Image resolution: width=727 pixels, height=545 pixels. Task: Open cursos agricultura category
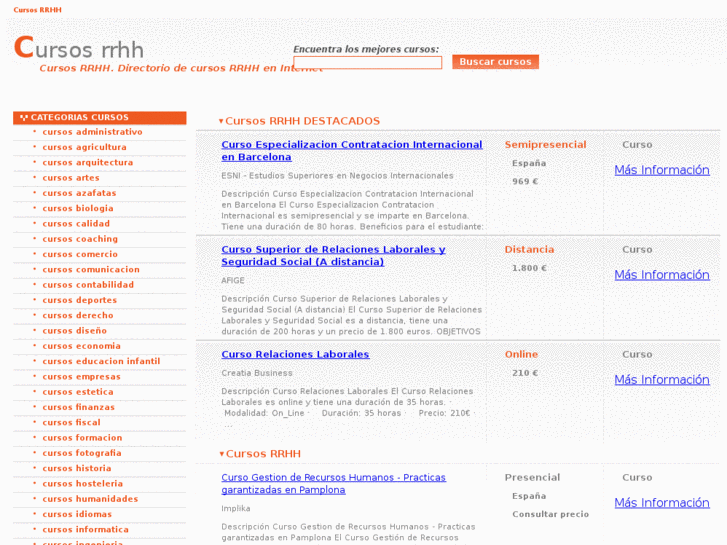[x=84, y=147]
